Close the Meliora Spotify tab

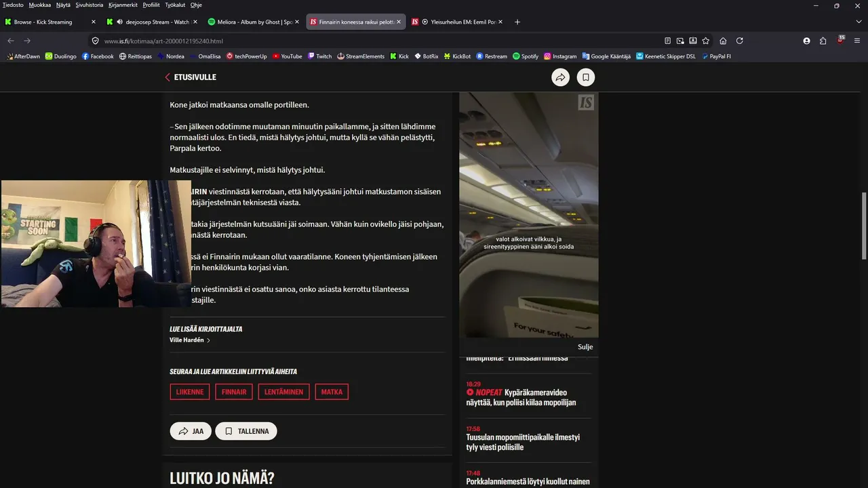(x=296, y=22)
